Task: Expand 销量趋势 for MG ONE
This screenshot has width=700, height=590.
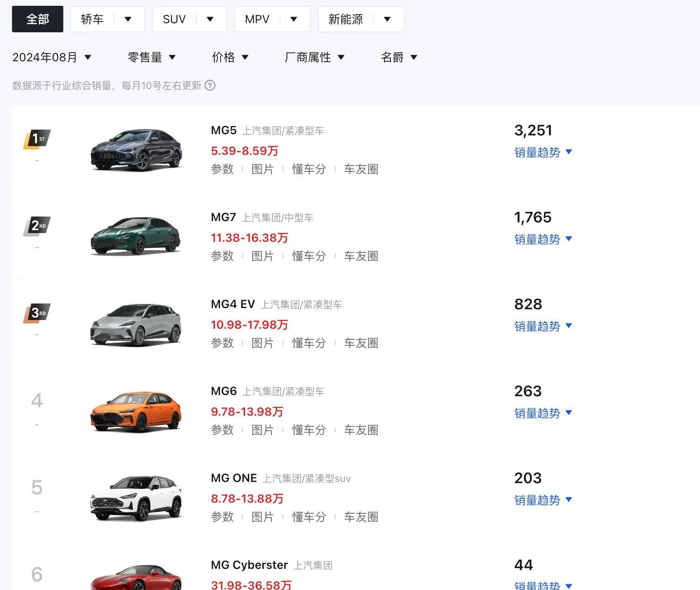Action: pyautogui.click(x=543, y=500)
